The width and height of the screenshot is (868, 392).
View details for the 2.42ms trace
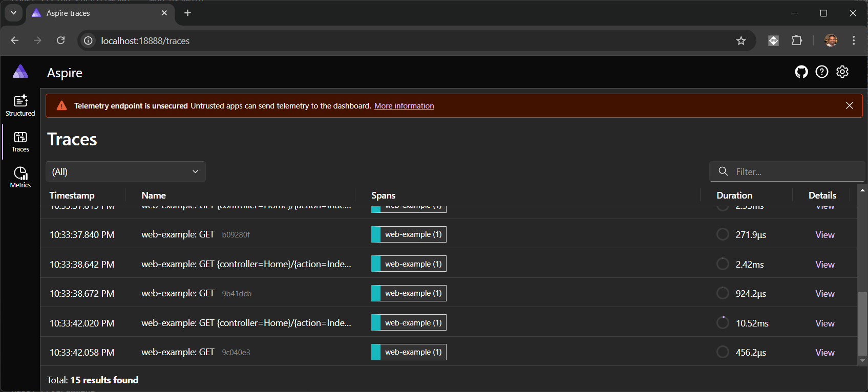pyautogui.click(x=825, y=265)
